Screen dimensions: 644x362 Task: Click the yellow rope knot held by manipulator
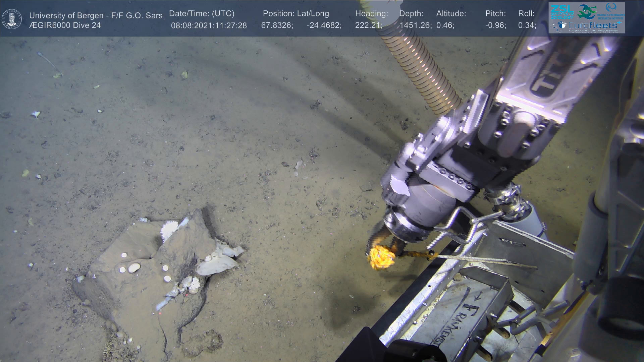pyautogui.click(x=381, y=257)
